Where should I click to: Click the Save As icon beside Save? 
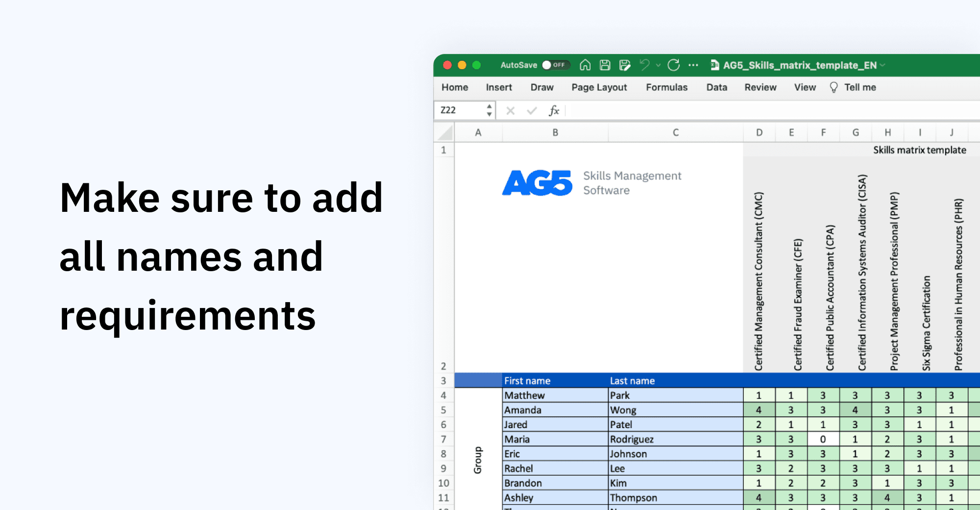click(624, 65)
